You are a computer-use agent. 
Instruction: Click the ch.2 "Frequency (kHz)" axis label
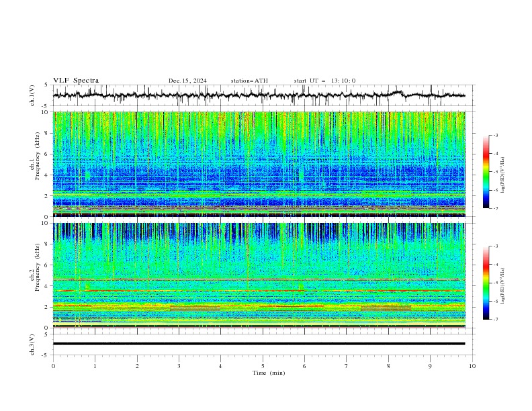(38, 267)
